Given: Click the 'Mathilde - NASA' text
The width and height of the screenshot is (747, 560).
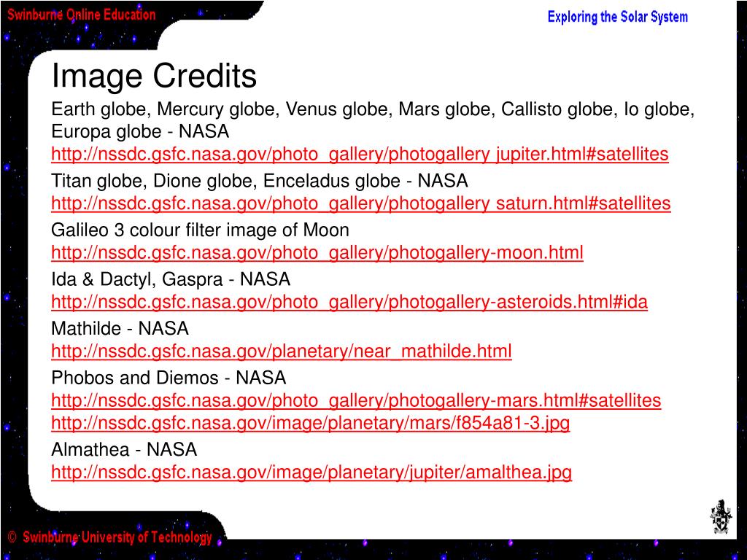Looking at the screenshot, I should [120, 329].
